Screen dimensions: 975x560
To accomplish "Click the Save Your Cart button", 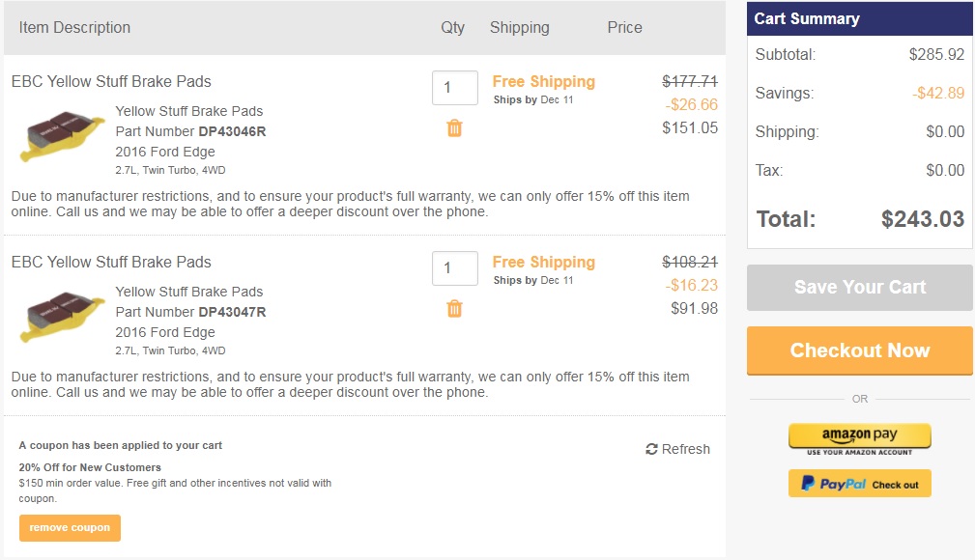I will pos(859,287).
